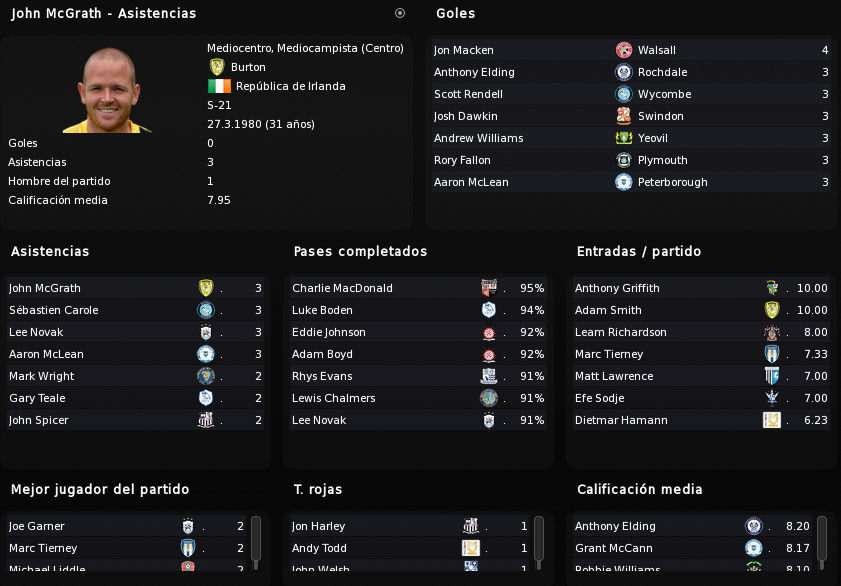
Task: Click the Walsall club badge icon
Action: (x=623, y=50)
